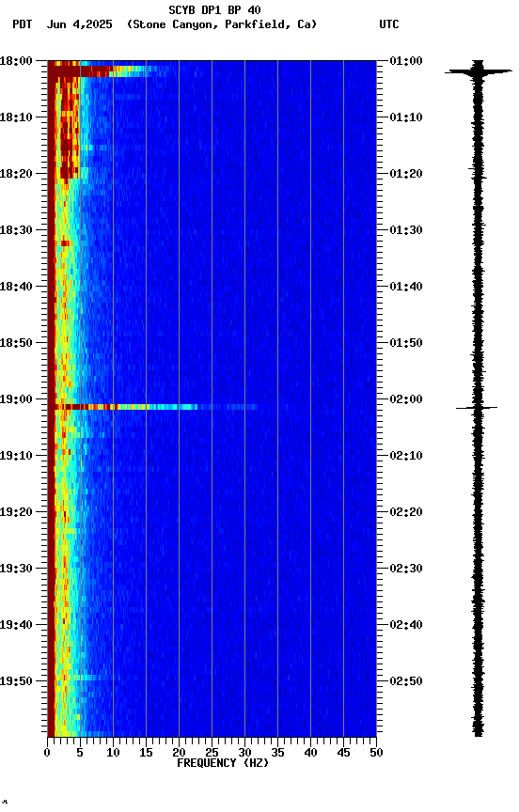Screen dimensions: 519x812
Task: Click the 5 Hz frequency axis label
Action: pos(80,753)
